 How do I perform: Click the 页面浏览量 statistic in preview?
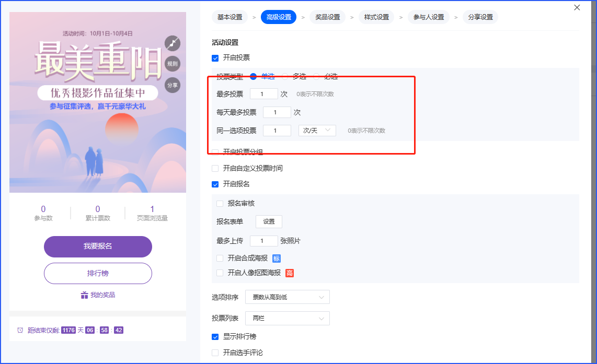coord(152,214)
